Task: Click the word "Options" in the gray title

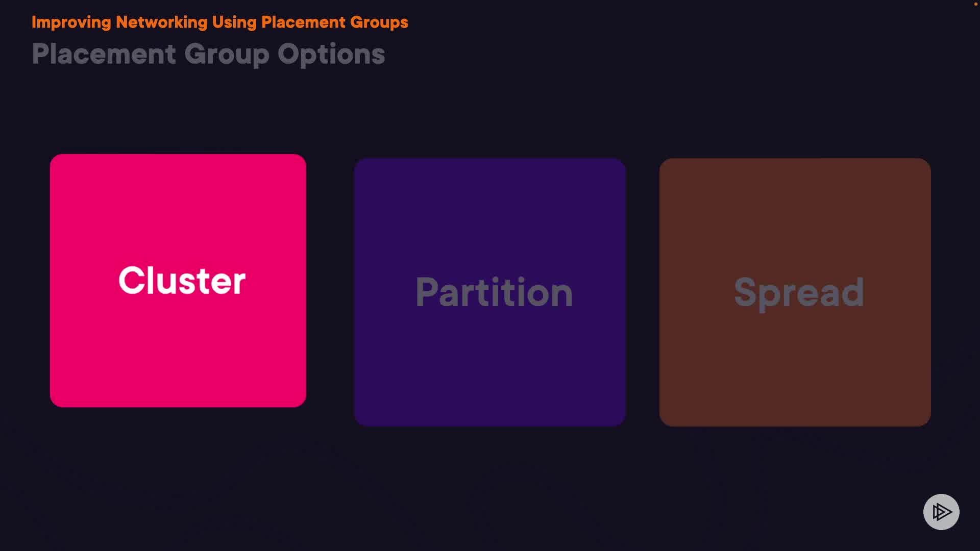Action: (x=331, y=54)
